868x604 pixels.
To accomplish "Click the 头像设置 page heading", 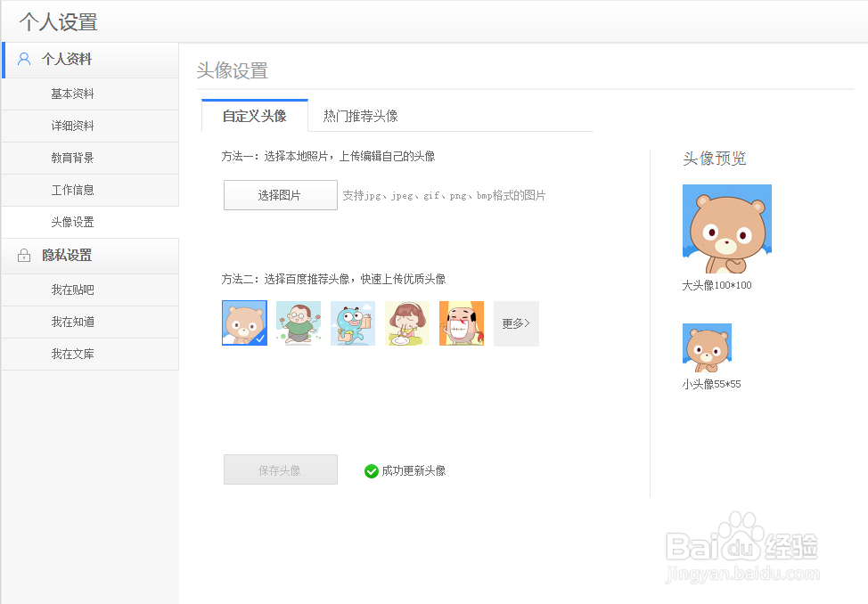I will [233, 71].
